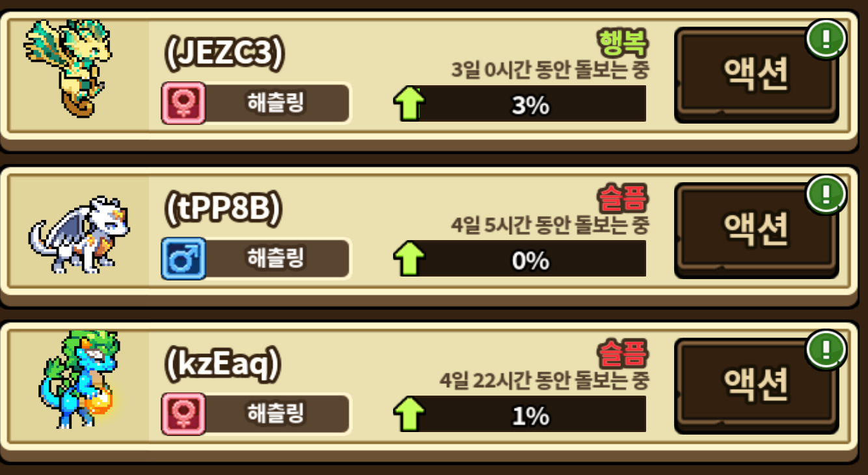This screenshot has width=868, height=475.
Task: Tap the green up arrow beside 0% bar
Action: 409,259
